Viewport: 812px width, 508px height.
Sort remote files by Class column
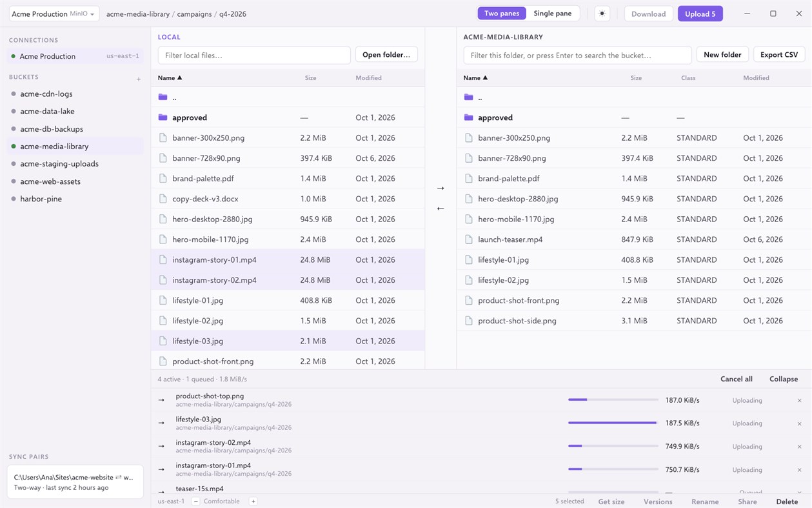[x=688, y=78]
